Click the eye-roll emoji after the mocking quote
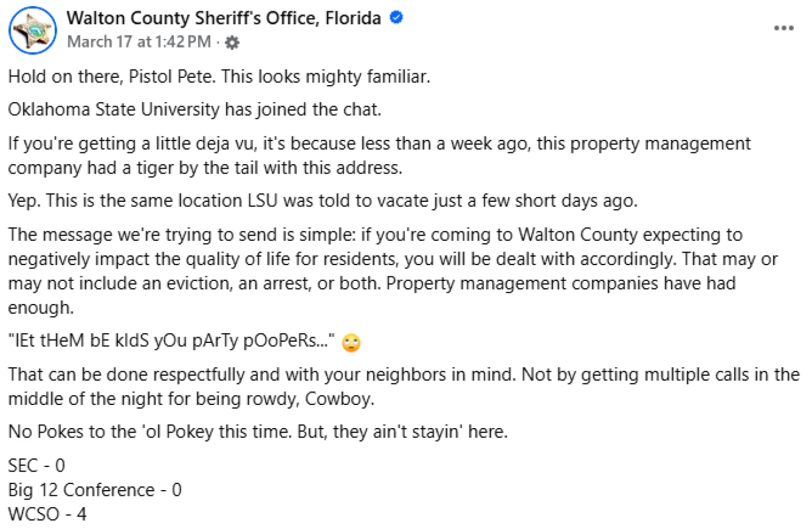812x529 pixels. [351, 342]
